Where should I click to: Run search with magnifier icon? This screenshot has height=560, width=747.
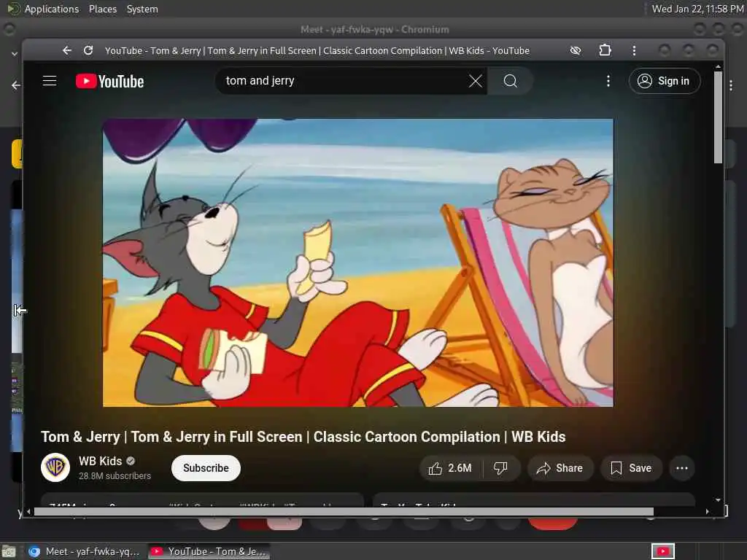(510, 81)
